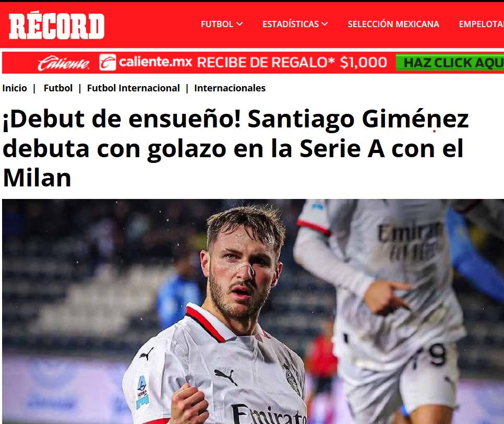The height and width of the screenshot is (424, 504).
Task: Follow the Futbol Internacional breadcrumb
Action: 134,88
